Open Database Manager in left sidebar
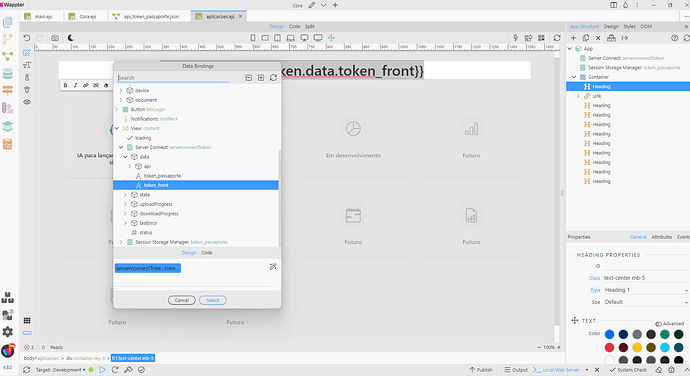This screenshot has width=690, height=376. (x=7, y=74)
